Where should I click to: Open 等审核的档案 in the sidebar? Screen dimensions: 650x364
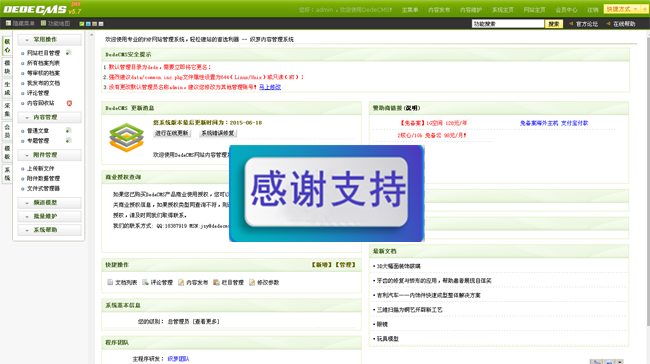(43, 73)
